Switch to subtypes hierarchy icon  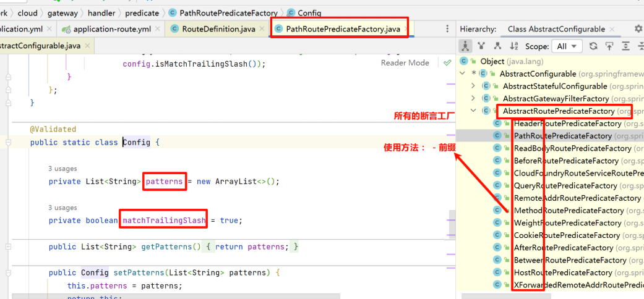(497, 46)
